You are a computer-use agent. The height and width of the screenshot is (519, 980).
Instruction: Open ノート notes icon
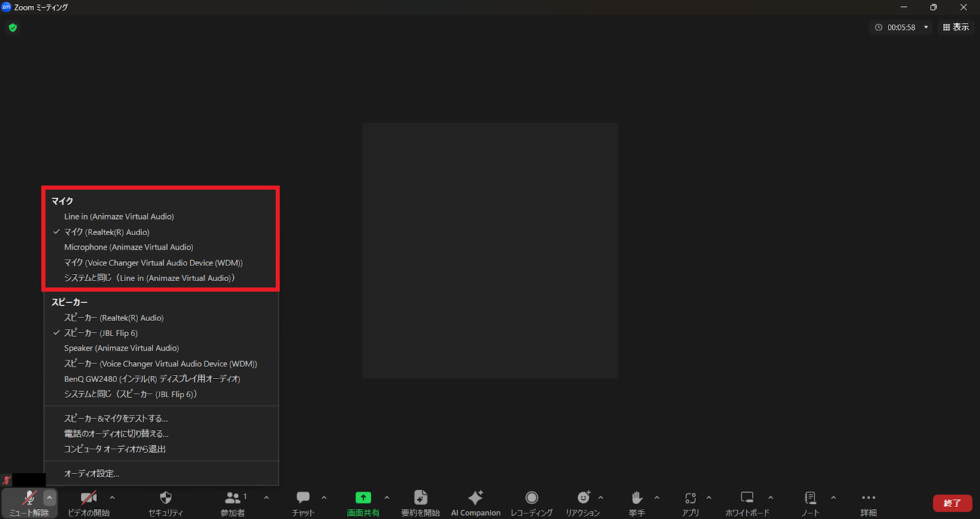(x=810, y=498)
